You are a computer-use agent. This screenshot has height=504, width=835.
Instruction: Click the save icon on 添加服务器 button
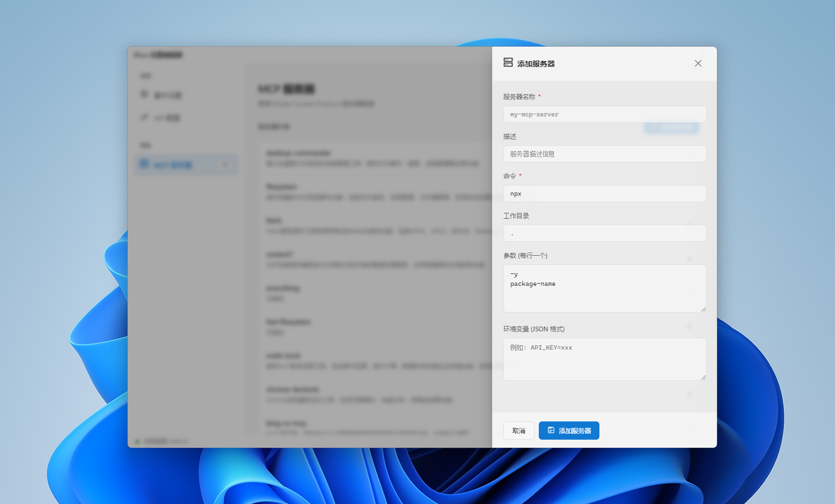tap(551, 431)
